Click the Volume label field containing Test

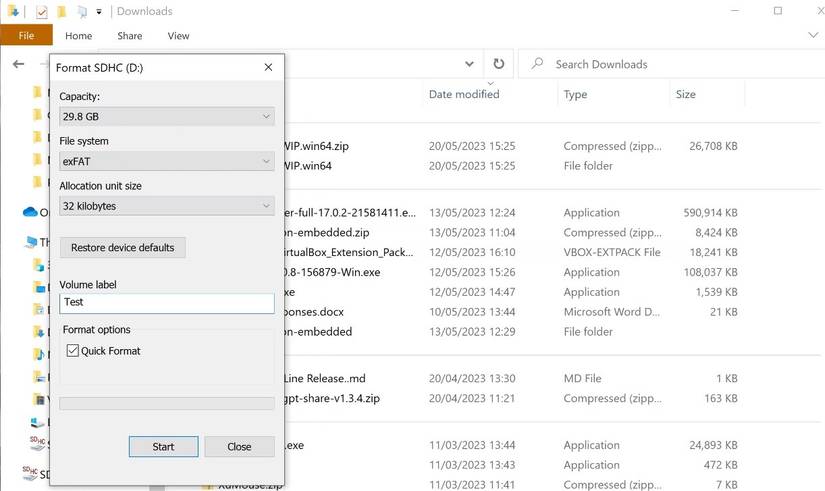click(167, 303)
